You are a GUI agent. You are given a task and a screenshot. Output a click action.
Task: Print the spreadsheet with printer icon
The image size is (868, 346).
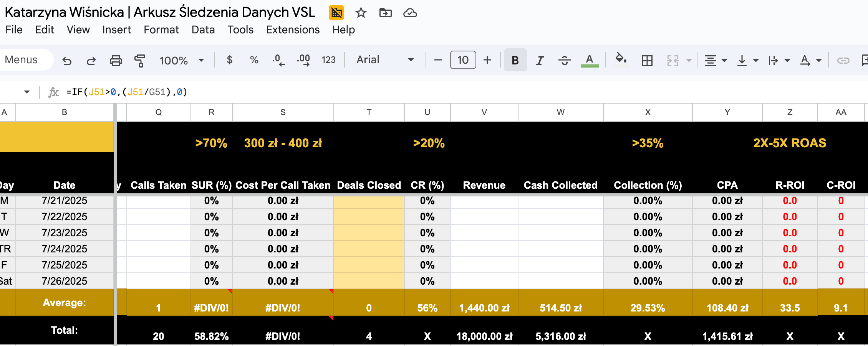(x=116, y=61)
